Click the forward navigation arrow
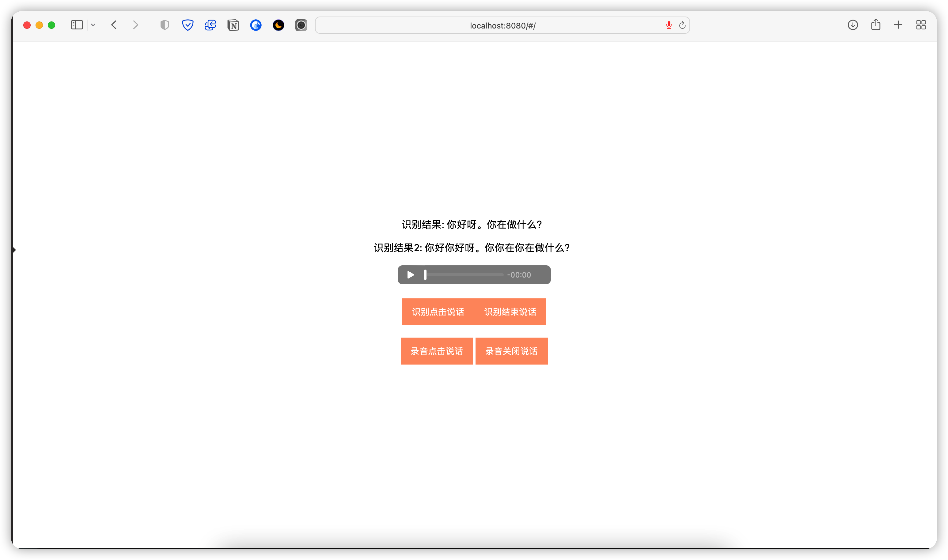This screenshot has height=560, width=948. pos(135,25)
